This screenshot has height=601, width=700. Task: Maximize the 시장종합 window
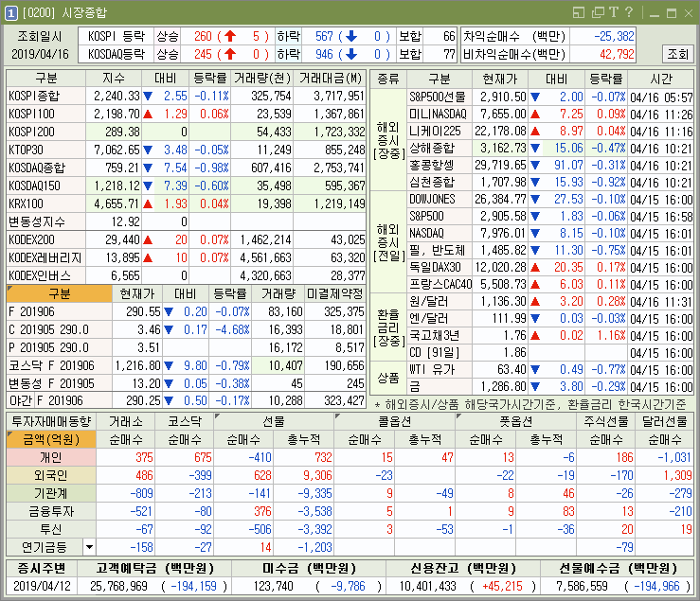pyautogui.click(x=671, y=13)
